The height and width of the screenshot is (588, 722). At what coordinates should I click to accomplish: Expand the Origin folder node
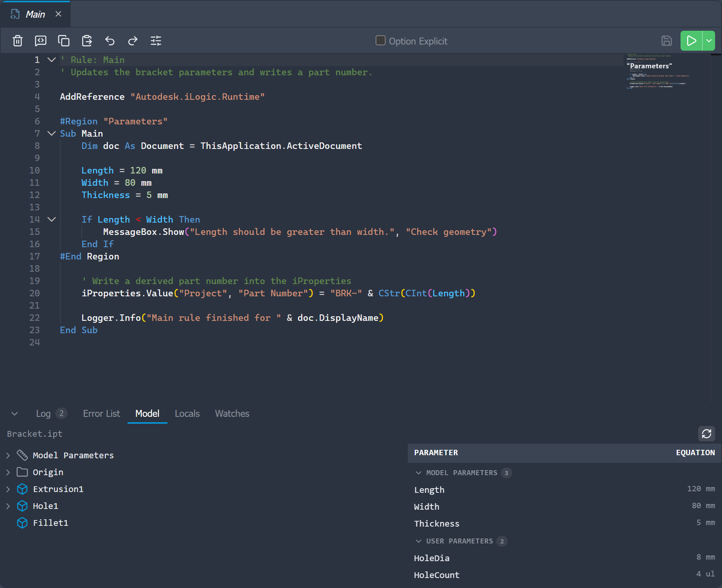tap(8, 472)
